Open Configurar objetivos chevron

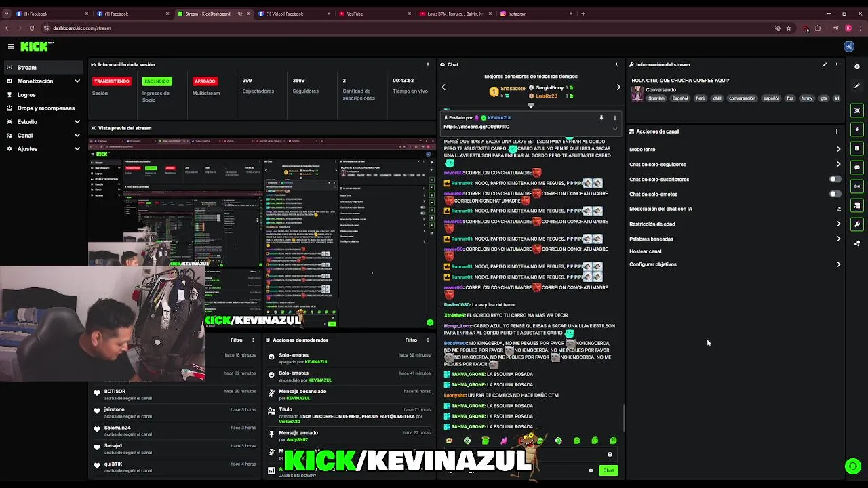tap(838, 264)
